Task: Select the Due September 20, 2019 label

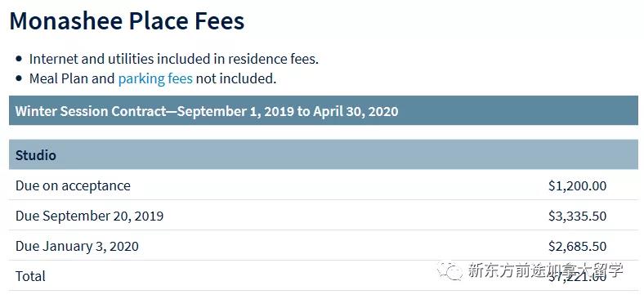Action: click(x=90, y=216)
